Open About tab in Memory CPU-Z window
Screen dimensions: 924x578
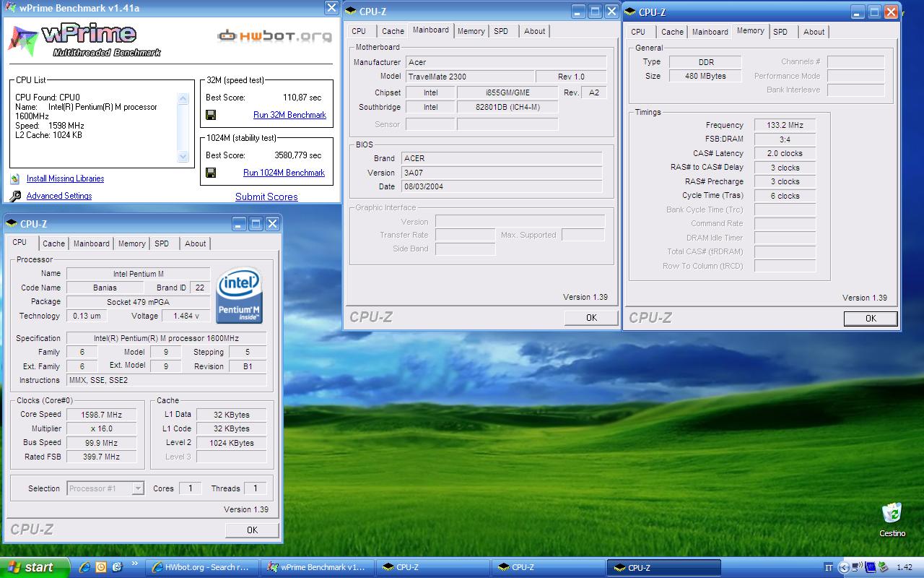814,32
